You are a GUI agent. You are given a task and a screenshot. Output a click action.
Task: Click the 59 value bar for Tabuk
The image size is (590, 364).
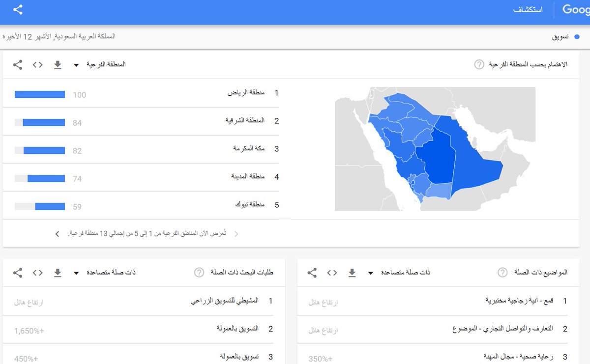(x=40, y=206)
